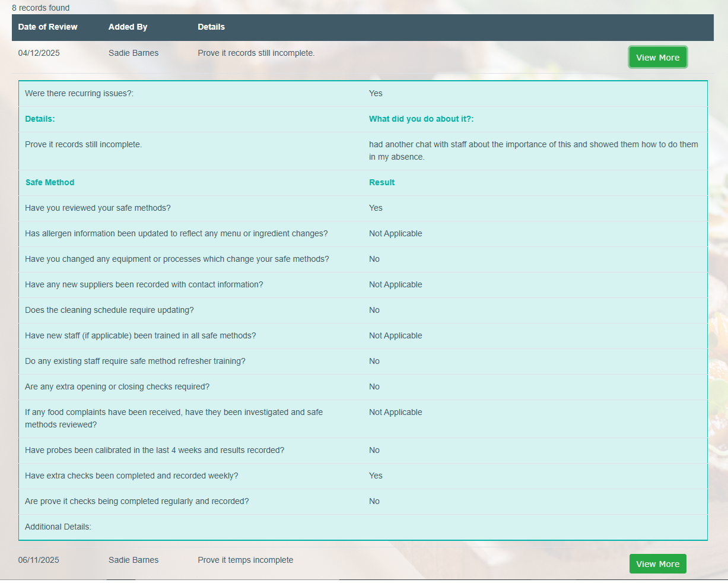The image size is (728, 583).
Task: Click the Added By column header
Action: [x=128, y=27]
